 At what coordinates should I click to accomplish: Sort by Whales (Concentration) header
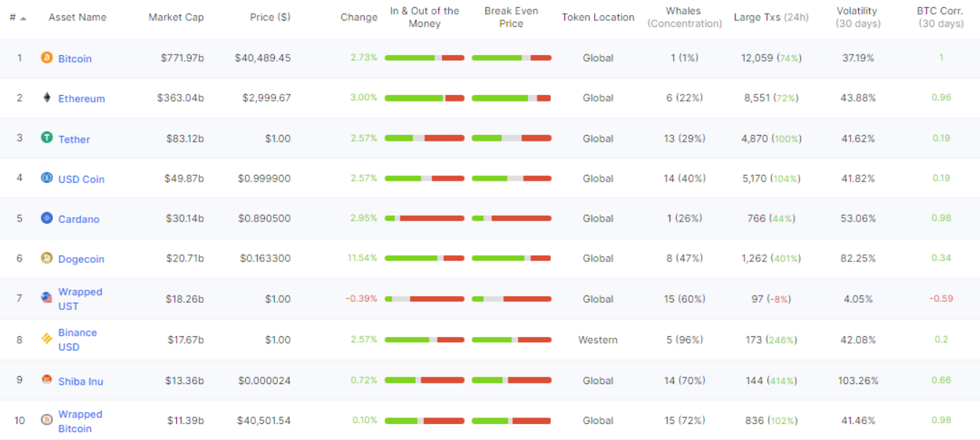[685, 17]
